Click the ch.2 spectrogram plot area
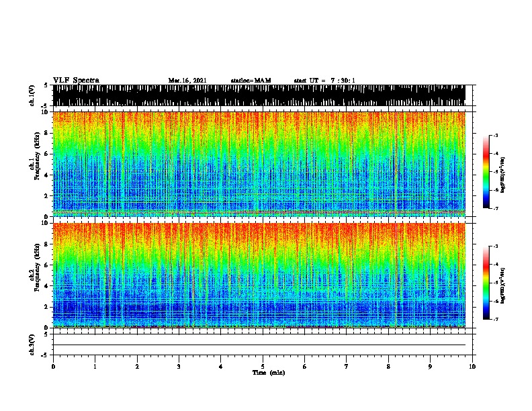 259,275
